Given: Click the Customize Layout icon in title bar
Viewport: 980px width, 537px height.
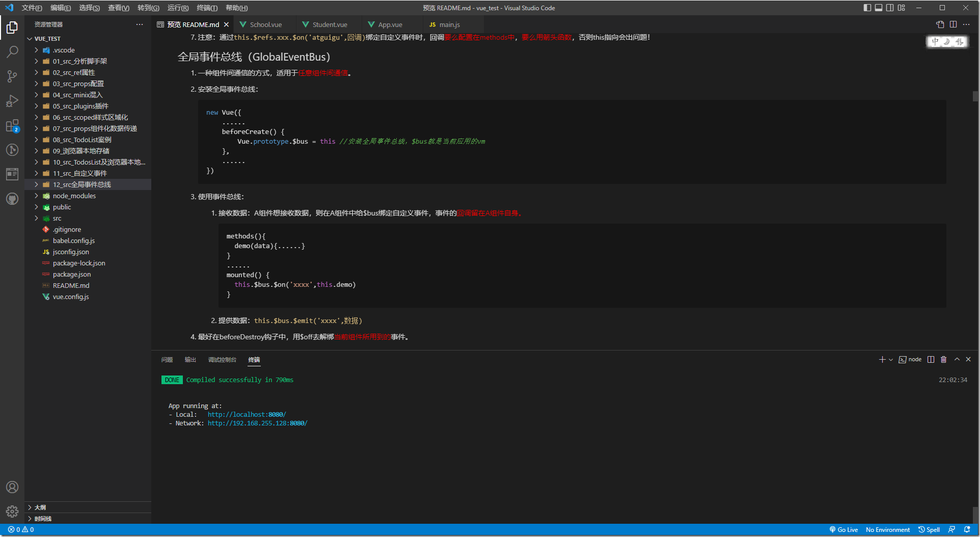Looking at the screenshot, I should 902,8.
